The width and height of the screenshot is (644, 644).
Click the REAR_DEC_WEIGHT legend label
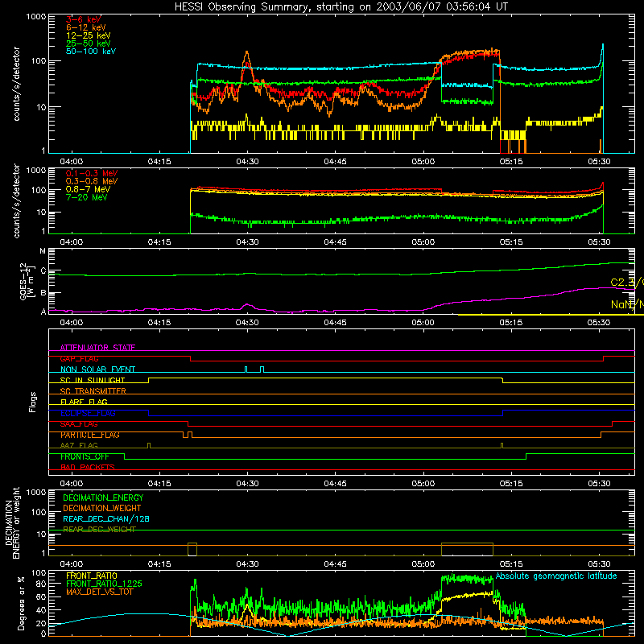coord(99,530)
